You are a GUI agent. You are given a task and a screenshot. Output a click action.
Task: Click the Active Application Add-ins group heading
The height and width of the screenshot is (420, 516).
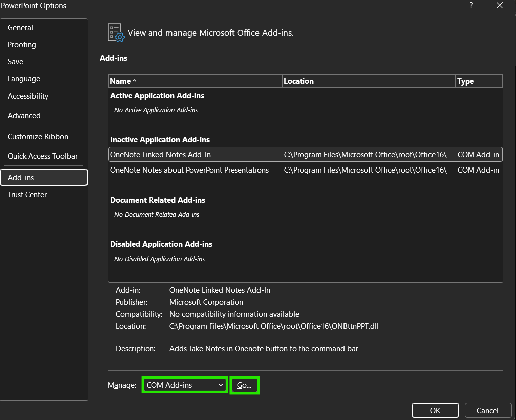pyautogui.click(x=157, y=96)
